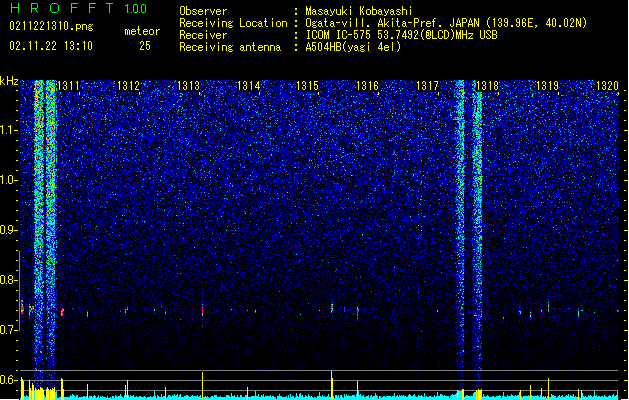
Task: Click the 1318 time marker
Action: (487, 86)
